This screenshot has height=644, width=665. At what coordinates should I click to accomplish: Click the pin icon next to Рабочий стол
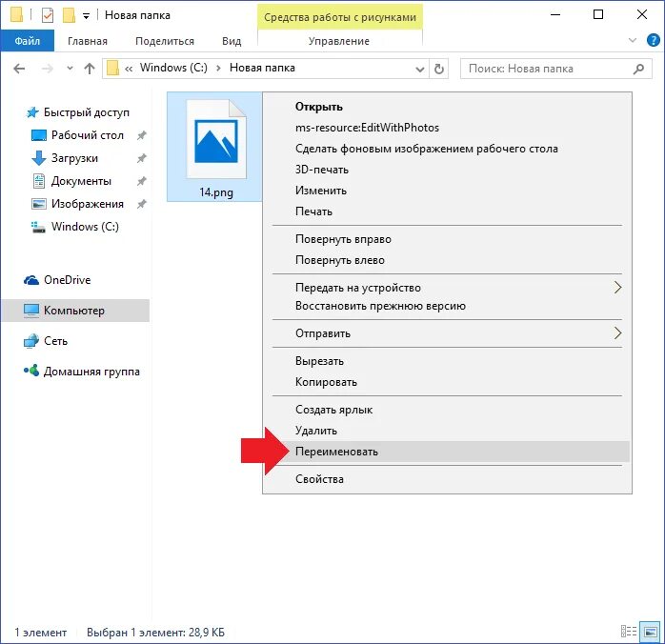(x=141, y=135)
